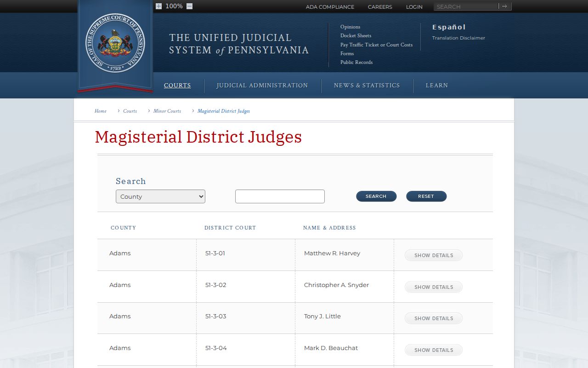Click district court 51-3-01

(x=215, y=253)
